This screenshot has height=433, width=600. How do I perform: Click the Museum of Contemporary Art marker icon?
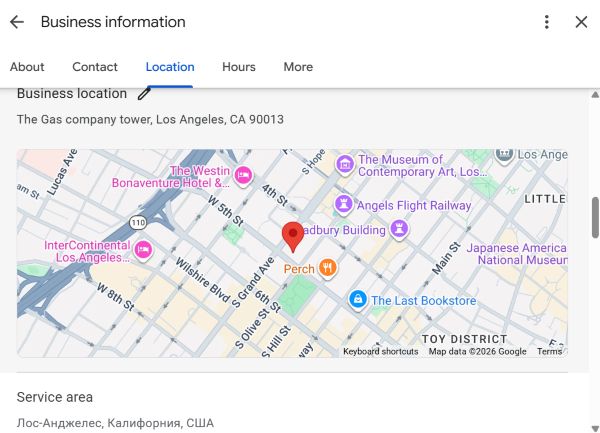(345, 164)
